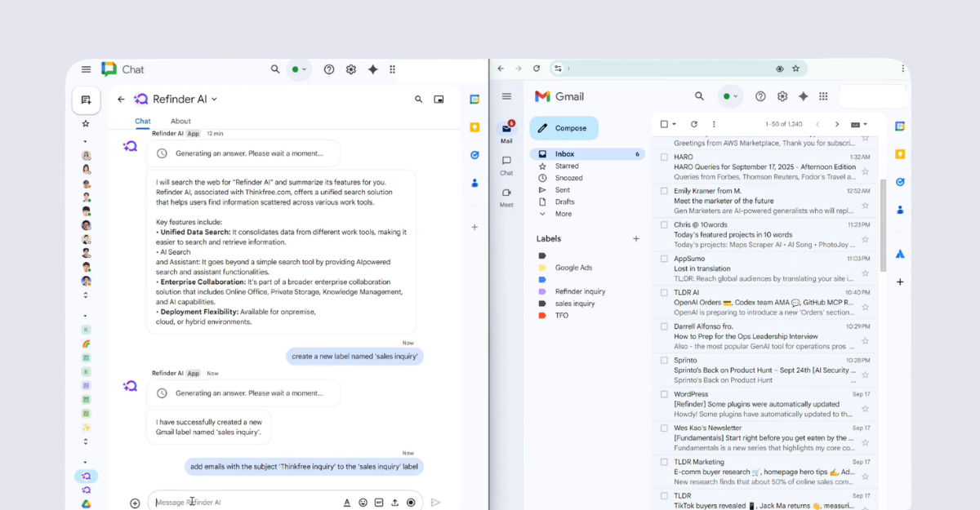Open the three-dot More menu in Gmail's toolbar

[714, 124]
